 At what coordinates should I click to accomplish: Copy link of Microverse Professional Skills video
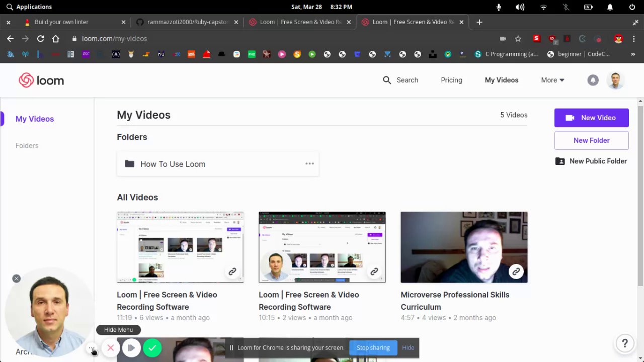coord(516,271)
